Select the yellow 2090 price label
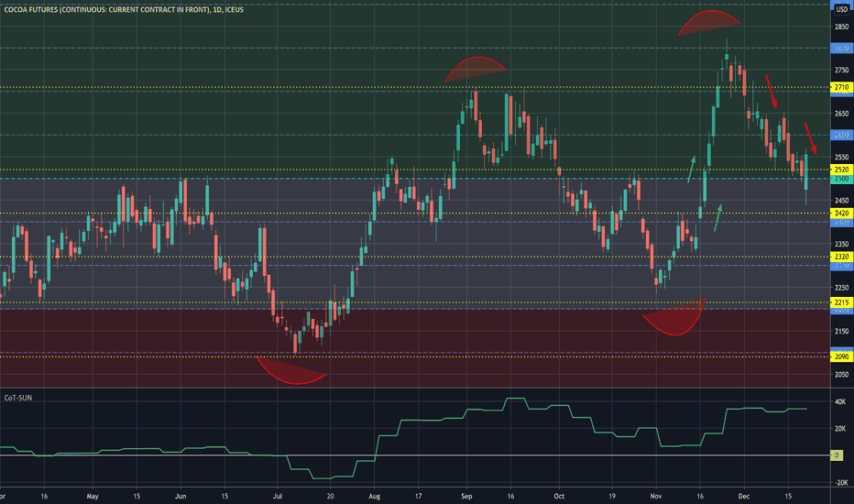This screenshot has width=854, height=504. click(x=841, y=356)
